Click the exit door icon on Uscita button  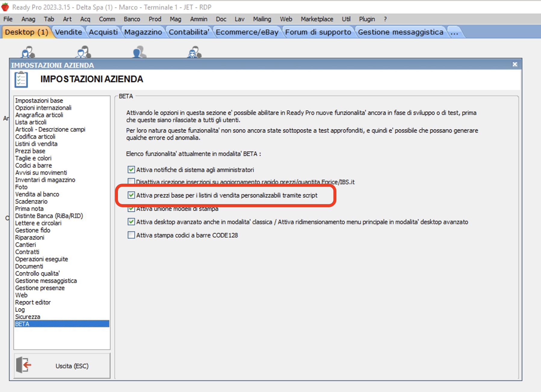coord(24,365)
